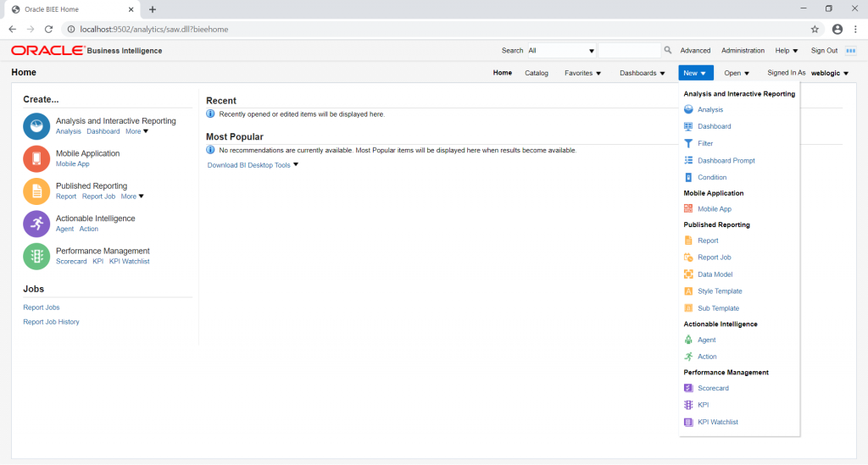This screenshot has width=868, height=465.
Task: Click the Style Template icon in menu
Action: (688, 291)
